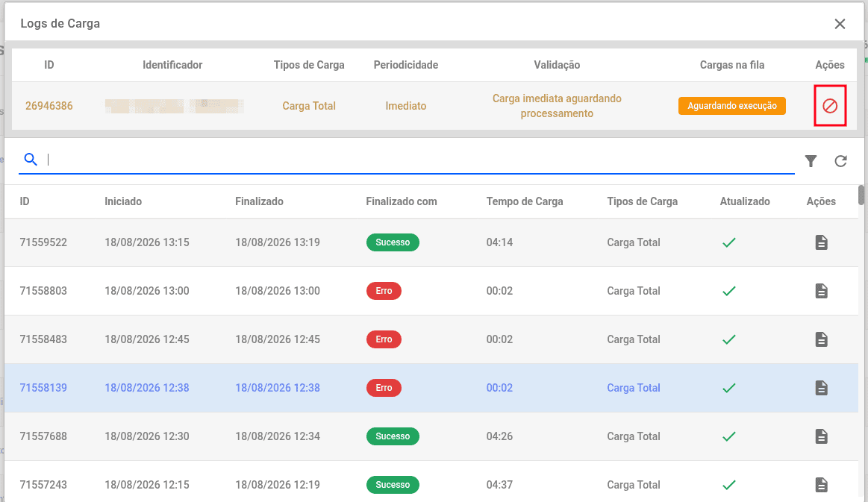Click Sucesso badge in row 71559522

pyautogui.click(x=393, y=242)
